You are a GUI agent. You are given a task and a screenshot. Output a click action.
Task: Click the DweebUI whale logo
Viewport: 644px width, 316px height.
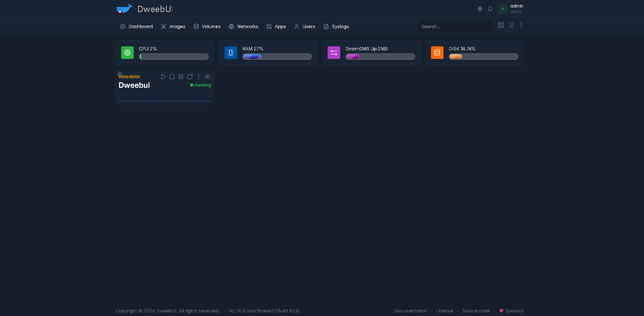tap(124, 9)
